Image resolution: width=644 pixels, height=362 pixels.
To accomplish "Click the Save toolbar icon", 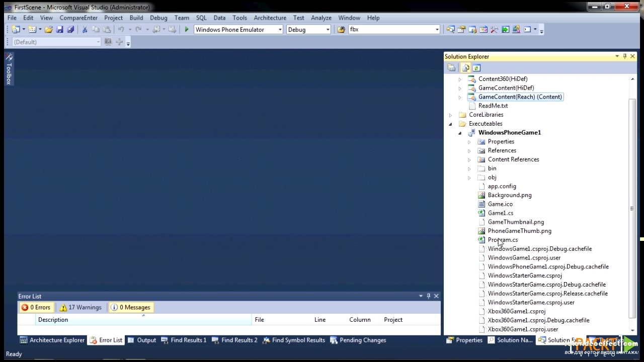I will (60, 30).
